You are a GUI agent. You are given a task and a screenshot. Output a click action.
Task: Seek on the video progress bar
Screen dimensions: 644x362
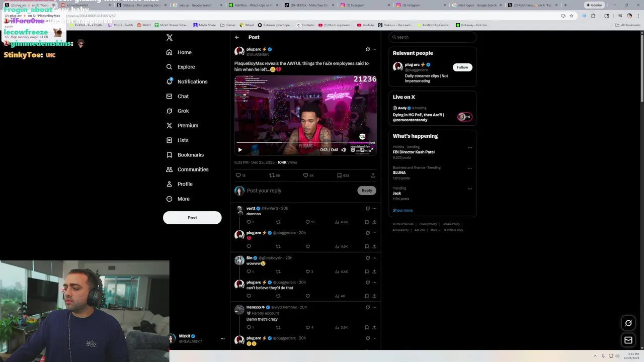point(305,142)
